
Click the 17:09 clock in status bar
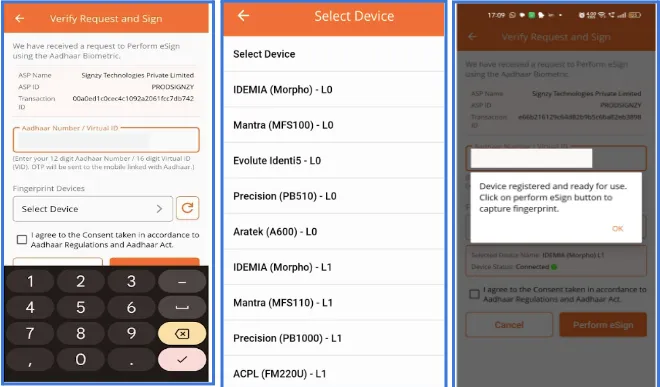pos(496,15)
